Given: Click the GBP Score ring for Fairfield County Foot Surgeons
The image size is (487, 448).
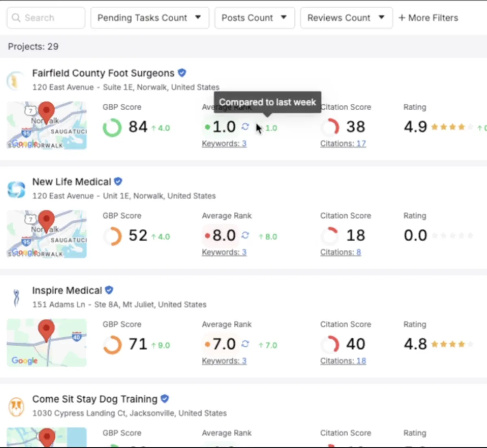Looking at the screenshot, I should [x=112, y=127].
